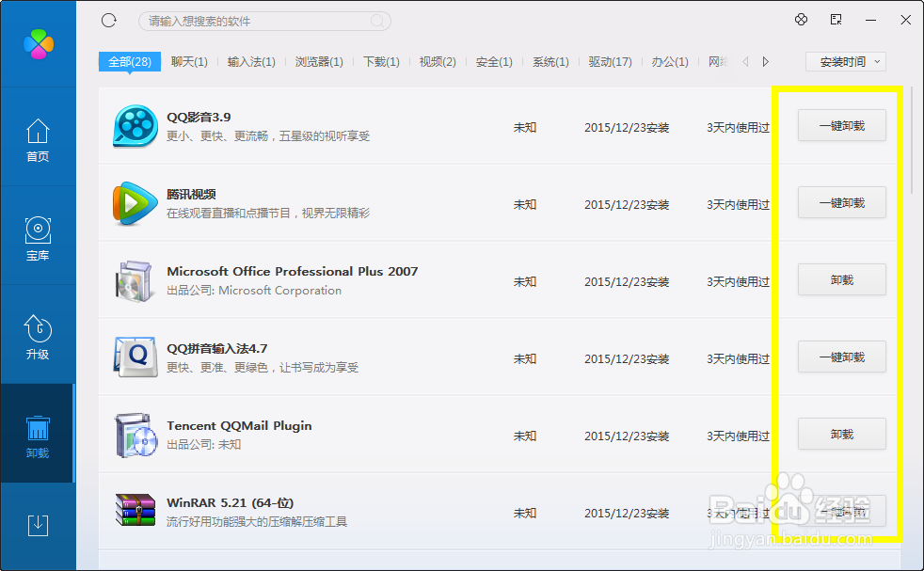Click the magnifier icon in search box
This screenshot has height=571, width=924.
click(377, 22)
